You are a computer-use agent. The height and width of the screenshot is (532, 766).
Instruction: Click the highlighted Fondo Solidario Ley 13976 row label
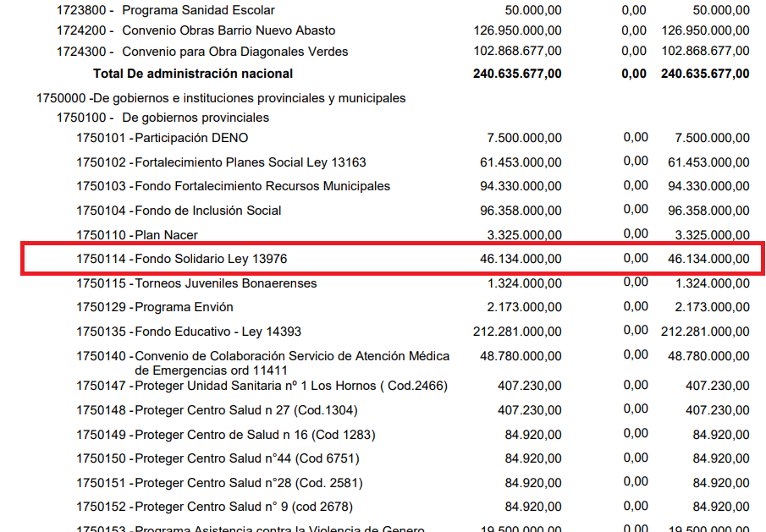click(x=217, y=259)
